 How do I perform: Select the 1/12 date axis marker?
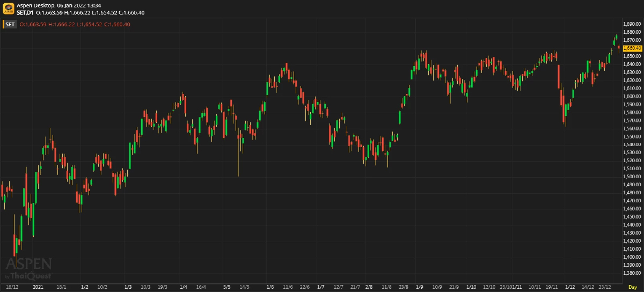click(569, 287)
